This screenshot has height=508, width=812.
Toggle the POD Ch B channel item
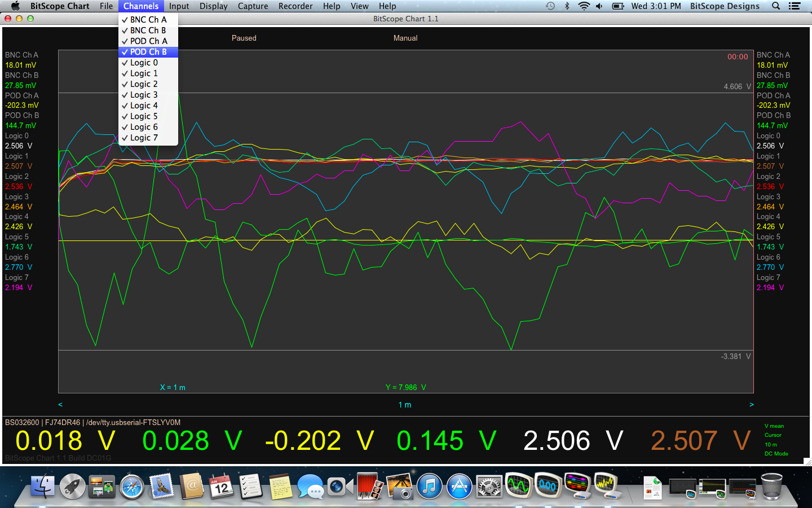point(148,52)
